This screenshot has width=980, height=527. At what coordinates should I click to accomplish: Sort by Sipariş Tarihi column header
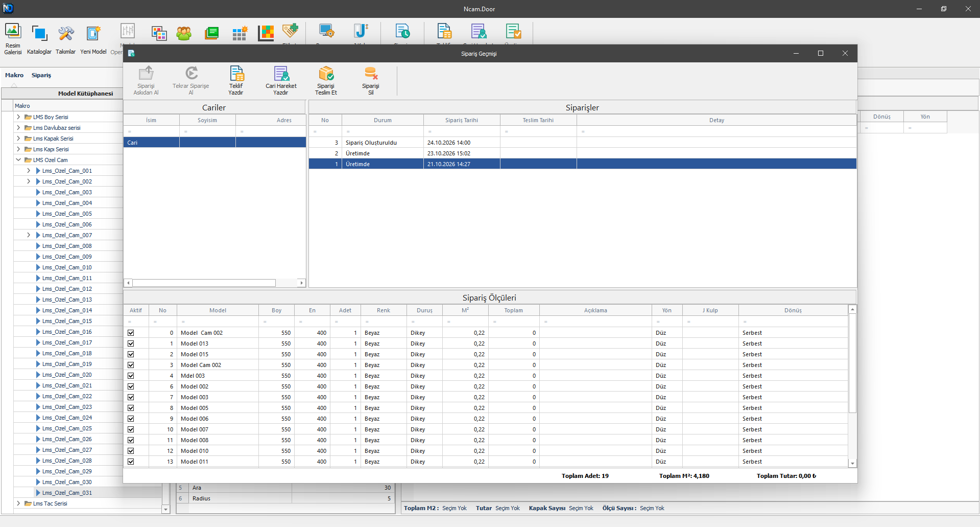tap(462, 120)
